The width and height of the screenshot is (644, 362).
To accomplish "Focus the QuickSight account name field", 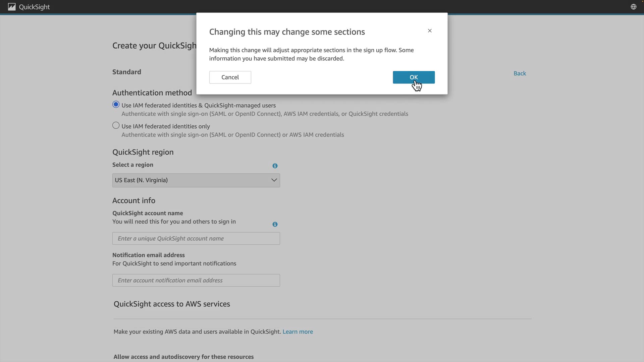I will (x=196, y=239).
